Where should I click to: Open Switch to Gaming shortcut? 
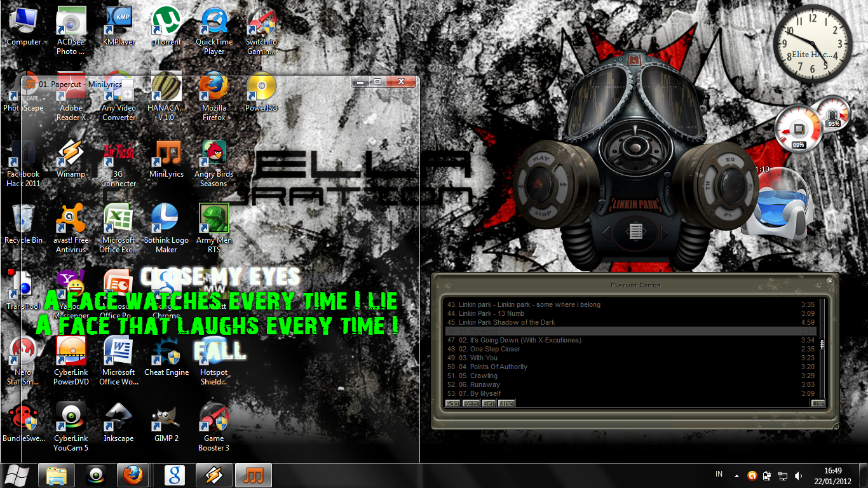261,32
